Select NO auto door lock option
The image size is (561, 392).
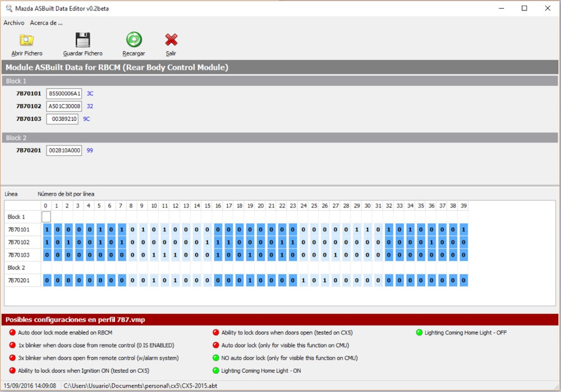285,358
